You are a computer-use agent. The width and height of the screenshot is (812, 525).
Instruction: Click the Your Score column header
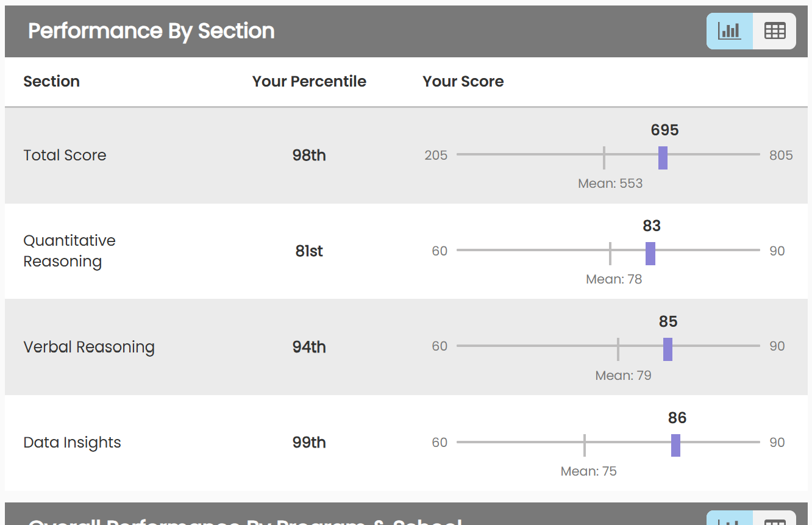463,82
